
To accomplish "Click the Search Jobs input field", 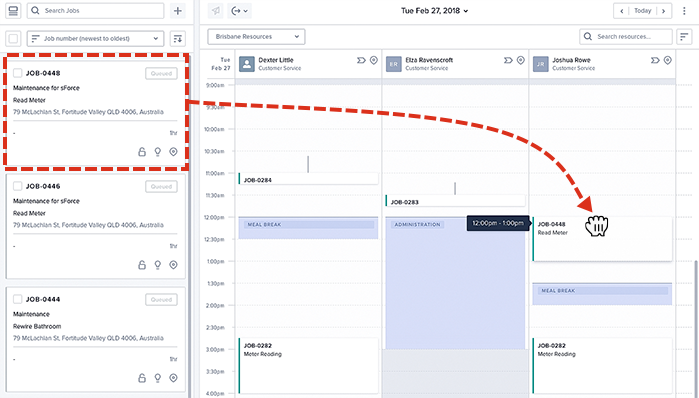I will tap(95, 11).
